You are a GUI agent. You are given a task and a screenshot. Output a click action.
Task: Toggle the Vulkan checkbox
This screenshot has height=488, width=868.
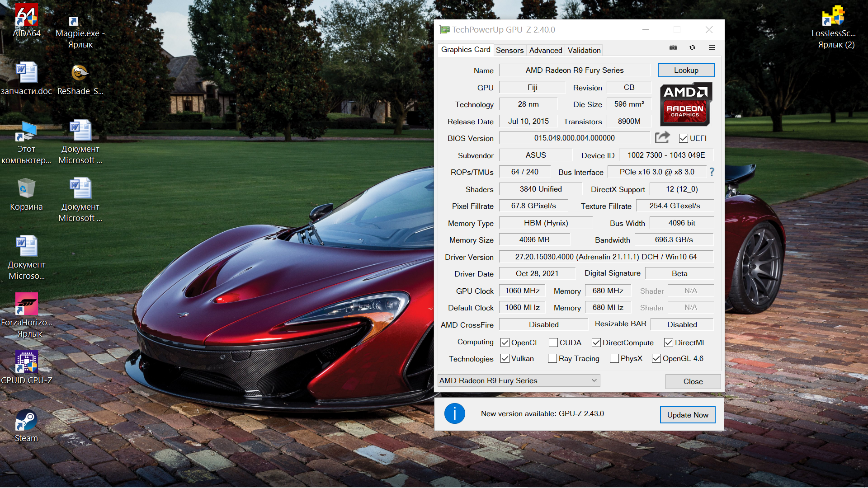click(505, 358)
